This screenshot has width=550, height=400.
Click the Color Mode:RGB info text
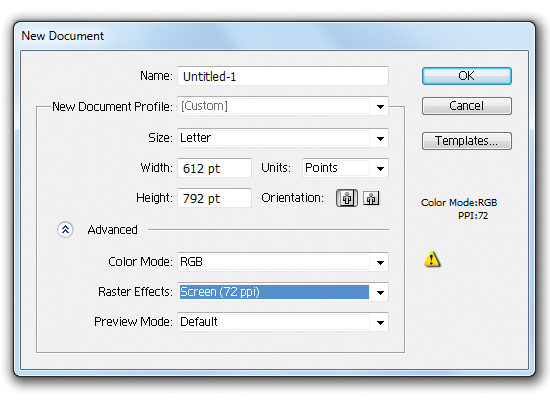coord(459,203)
